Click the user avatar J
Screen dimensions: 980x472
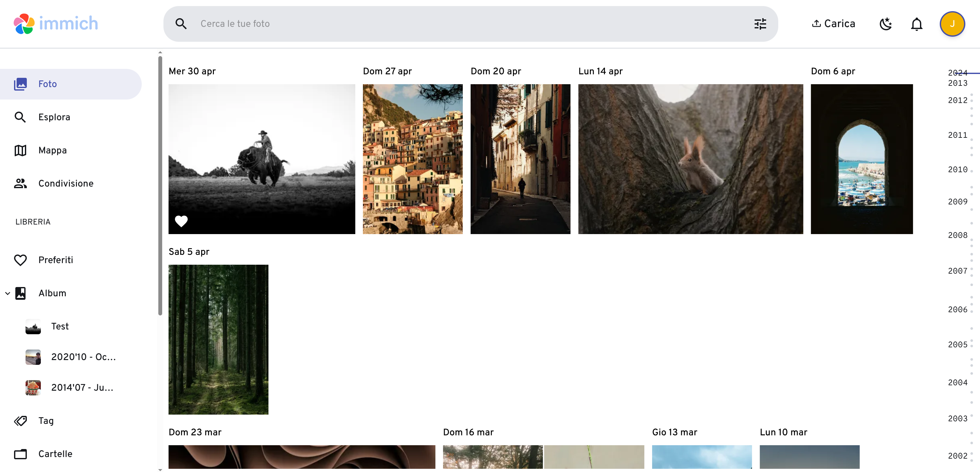click(952, 24)
